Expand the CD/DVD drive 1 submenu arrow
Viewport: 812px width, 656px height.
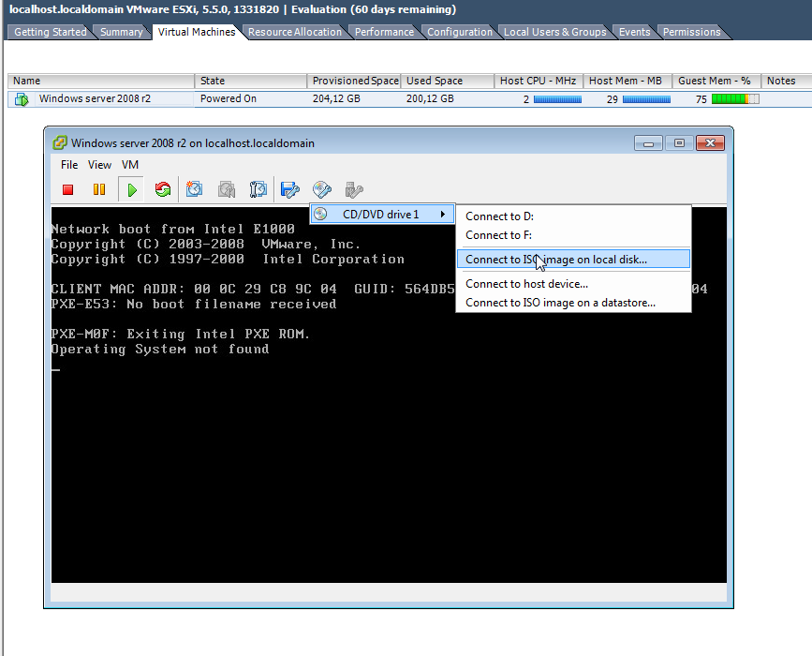443,214
